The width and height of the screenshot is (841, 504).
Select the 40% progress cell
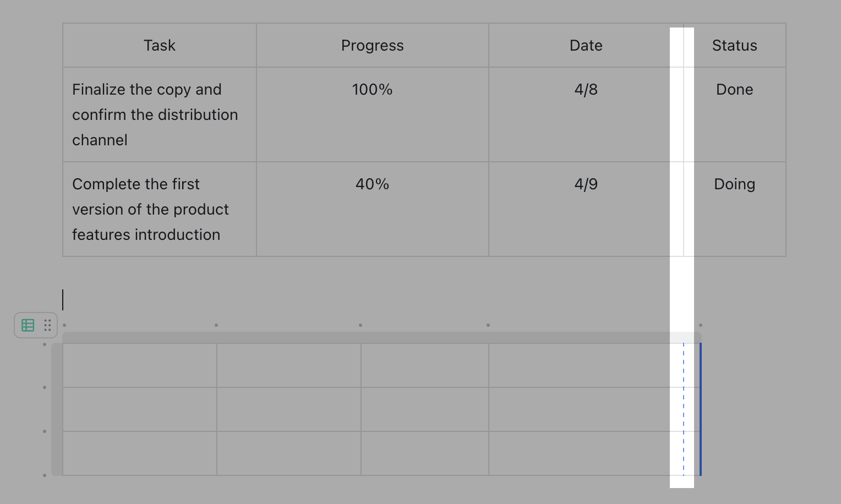[x=372, y=184]
